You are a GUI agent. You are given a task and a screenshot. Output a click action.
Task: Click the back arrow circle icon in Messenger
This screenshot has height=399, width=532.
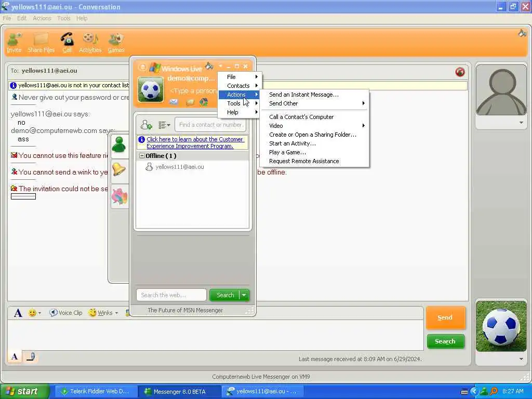[x=142, y=67]
